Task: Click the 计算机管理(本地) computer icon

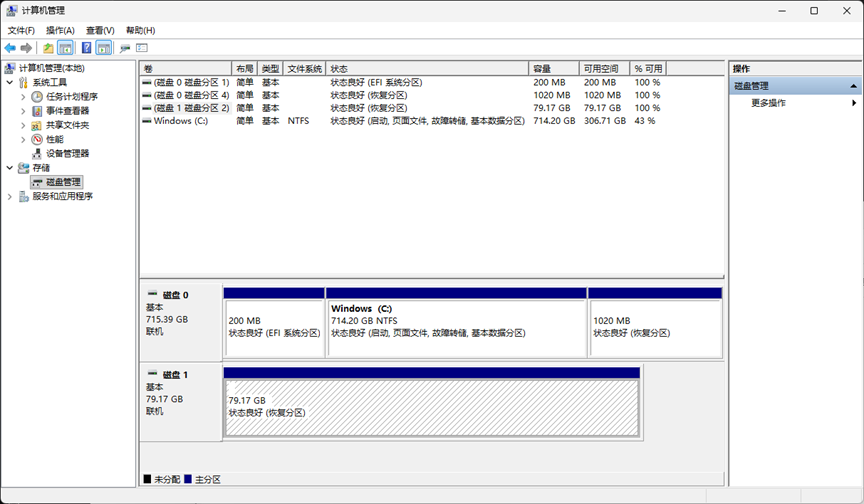Action: [10, 68]
